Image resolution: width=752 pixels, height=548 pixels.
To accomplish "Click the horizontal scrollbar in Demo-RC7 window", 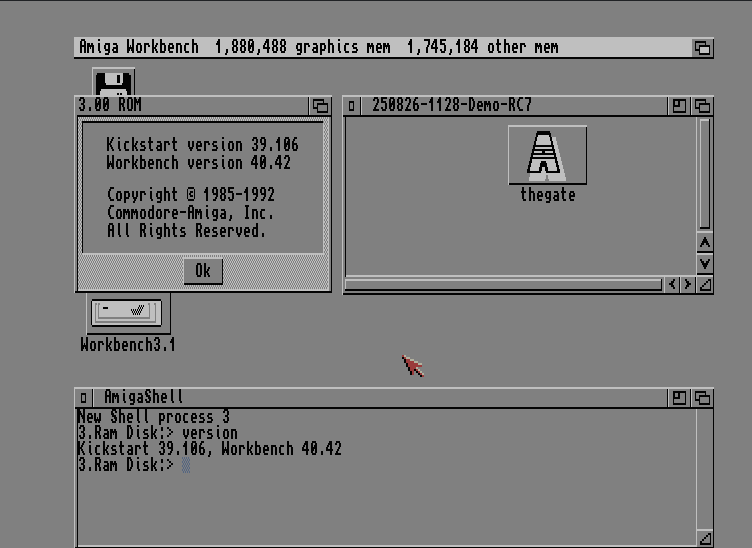I will (503, 285).
